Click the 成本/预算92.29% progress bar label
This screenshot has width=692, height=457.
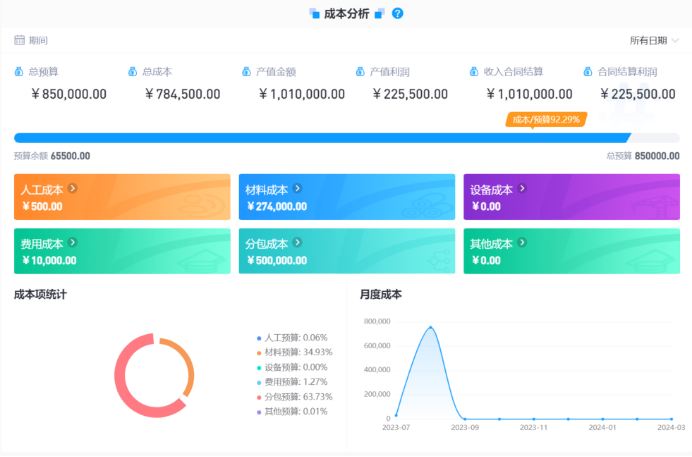tap(545, 119)
